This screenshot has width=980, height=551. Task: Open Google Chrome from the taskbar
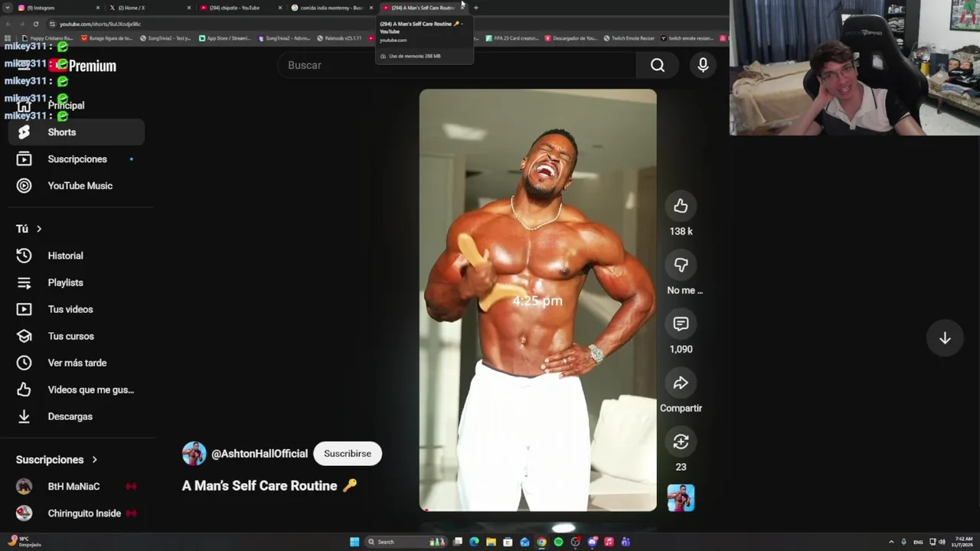coord(541,542)
